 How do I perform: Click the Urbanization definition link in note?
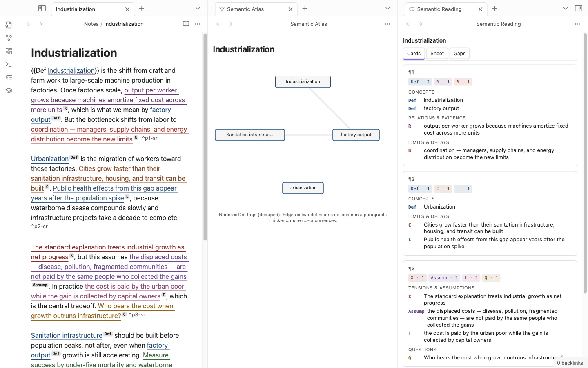coord(50,159)
